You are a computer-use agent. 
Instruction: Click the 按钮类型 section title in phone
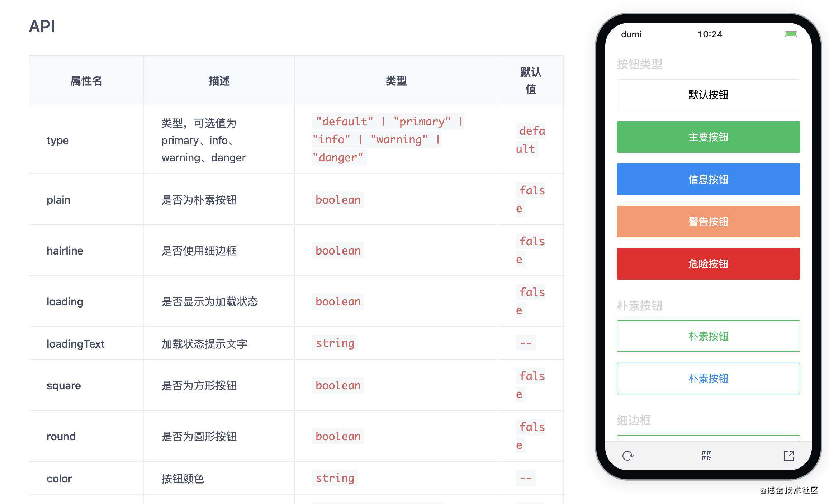640,64
